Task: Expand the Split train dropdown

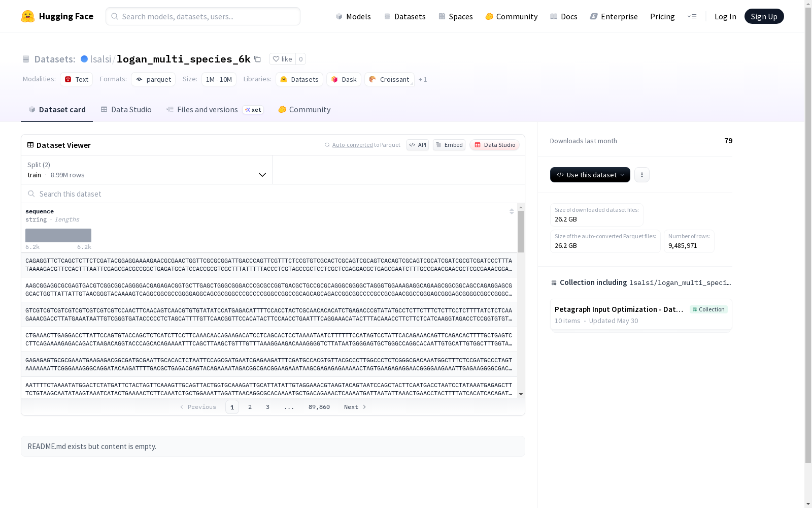Action: pos(147,170)
